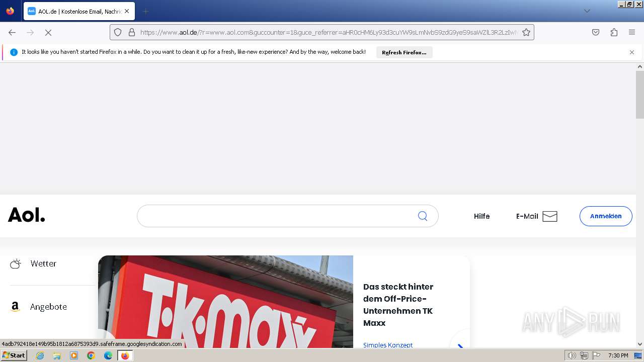
Task: Dismiss the Refresh Firefox notification bar
Action: tap(632, 52)
